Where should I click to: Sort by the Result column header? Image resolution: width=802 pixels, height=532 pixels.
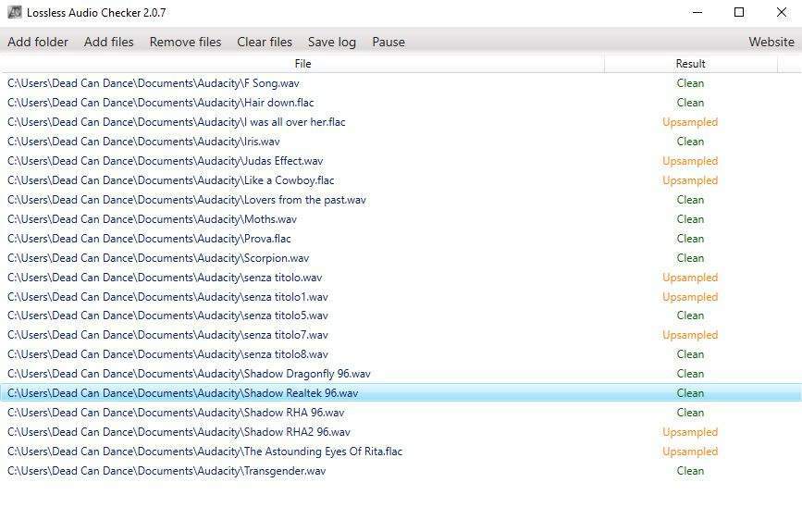click(x=690, y=64)
